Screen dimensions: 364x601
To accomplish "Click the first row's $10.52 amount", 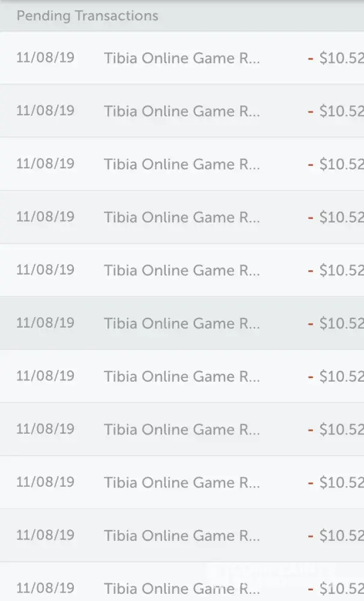I will click(x=341, y=59).
